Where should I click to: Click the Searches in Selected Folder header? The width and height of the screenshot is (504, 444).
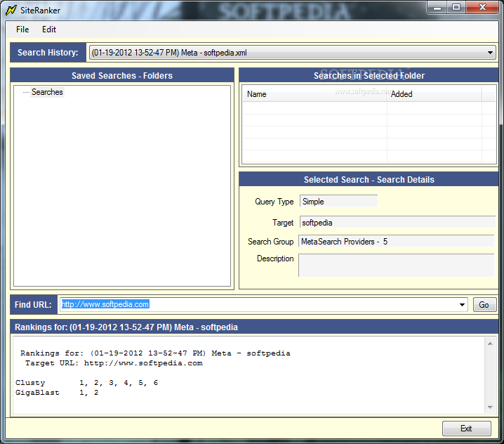point(369,76)
